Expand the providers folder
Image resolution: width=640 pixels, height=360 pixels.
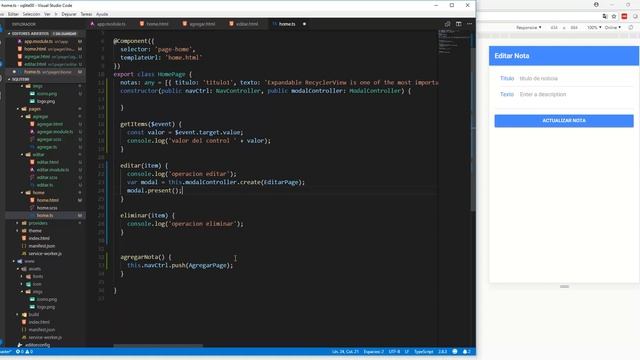[38, 223]
